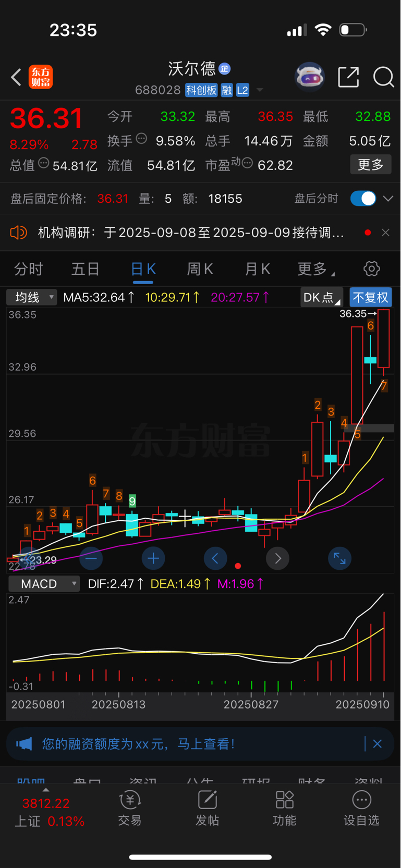This screenshot has height=868, width=401.
Task: Tap 设自选 add to watchlist
Action: (361, 808)
